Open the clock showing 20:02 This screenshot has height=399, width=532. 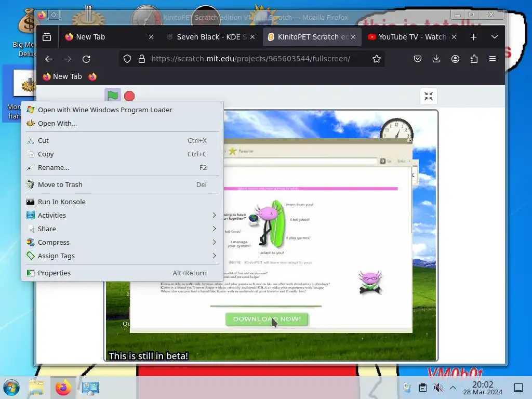tap(483, 388)
